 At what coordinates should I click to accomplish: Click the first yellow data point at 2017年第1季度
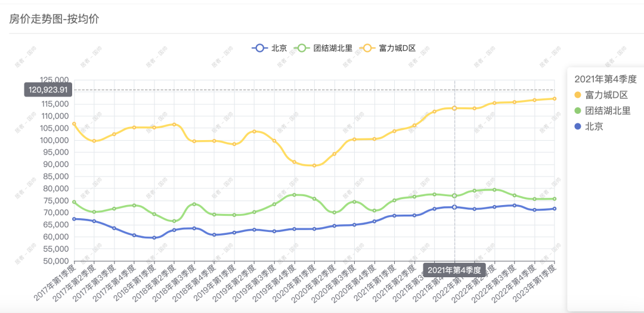[x=74, y=123]
